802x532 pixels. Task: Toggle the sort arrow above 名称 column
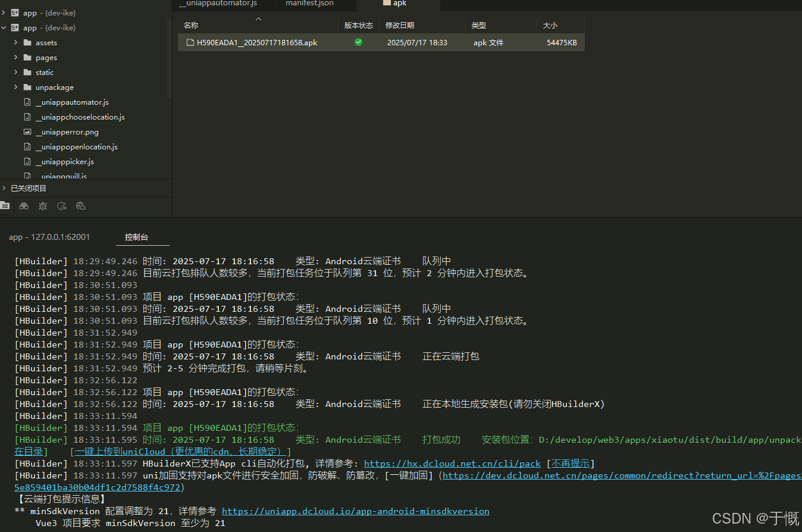tap(258, 19)
